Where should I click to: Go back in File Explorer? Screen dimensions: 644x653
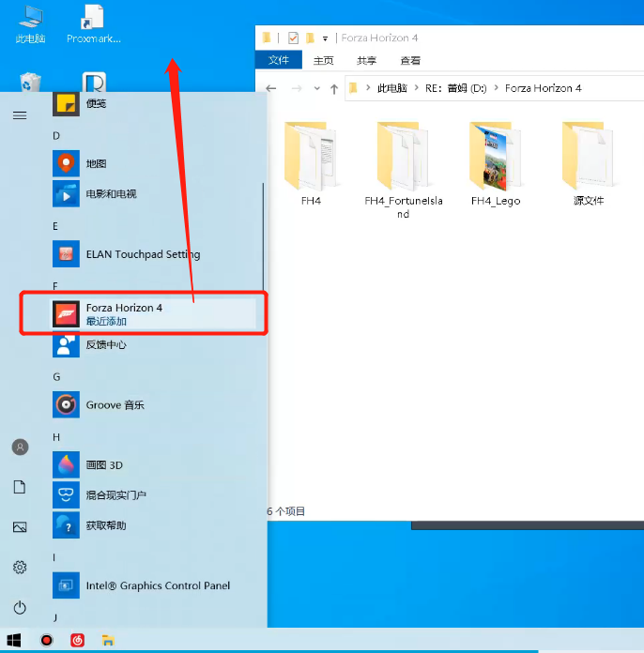click(271, 88)
